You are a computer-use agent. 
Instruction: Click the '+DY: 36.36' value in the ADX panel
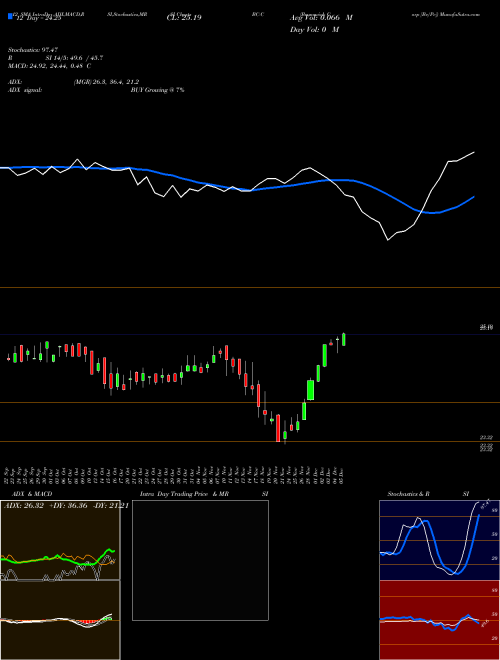click(x=68, y=506)
